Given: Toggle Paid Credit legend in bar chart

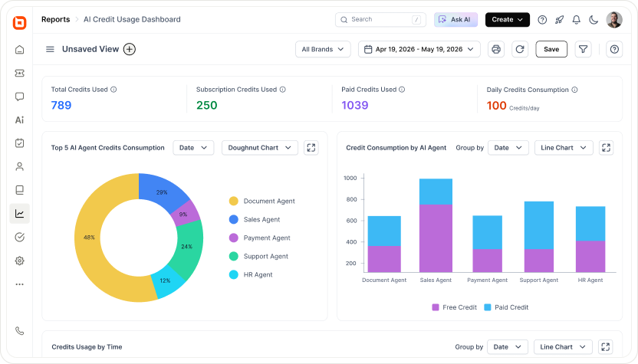Looking at the screenshot, I should click(x=506, y=307).
